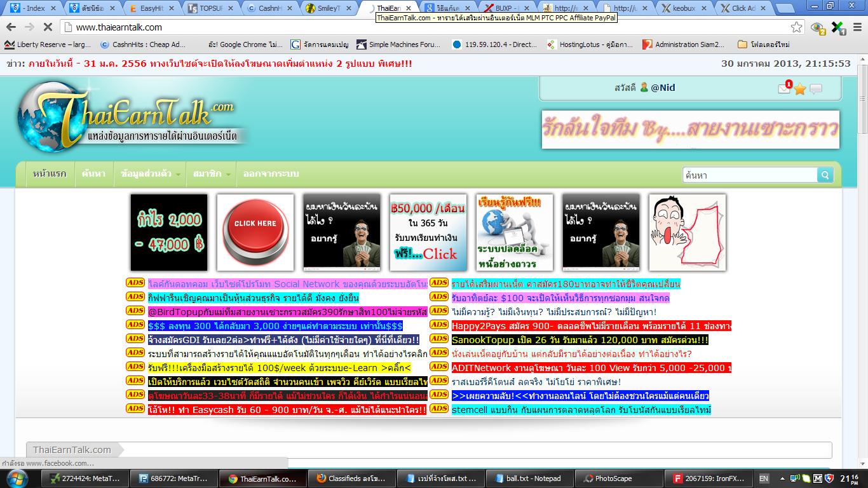Open the gray speech bubble icon
This screenshot has width=868, height=488.
click(816, 90)
